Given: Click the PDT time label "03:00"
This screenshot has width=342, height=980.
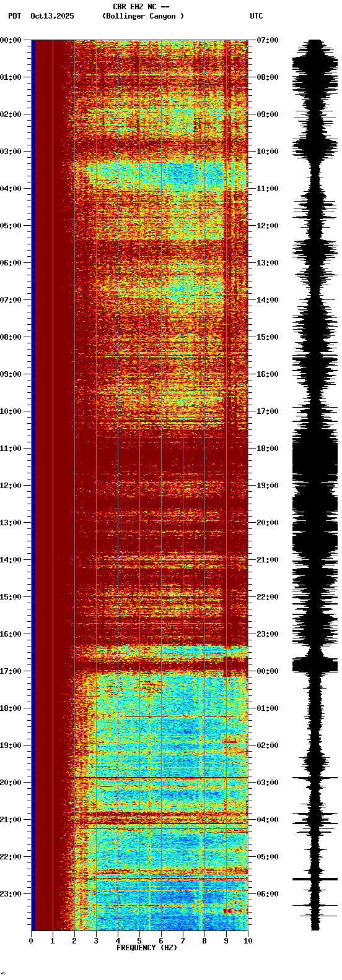Looking at the screenshot, I should (11, 152).
